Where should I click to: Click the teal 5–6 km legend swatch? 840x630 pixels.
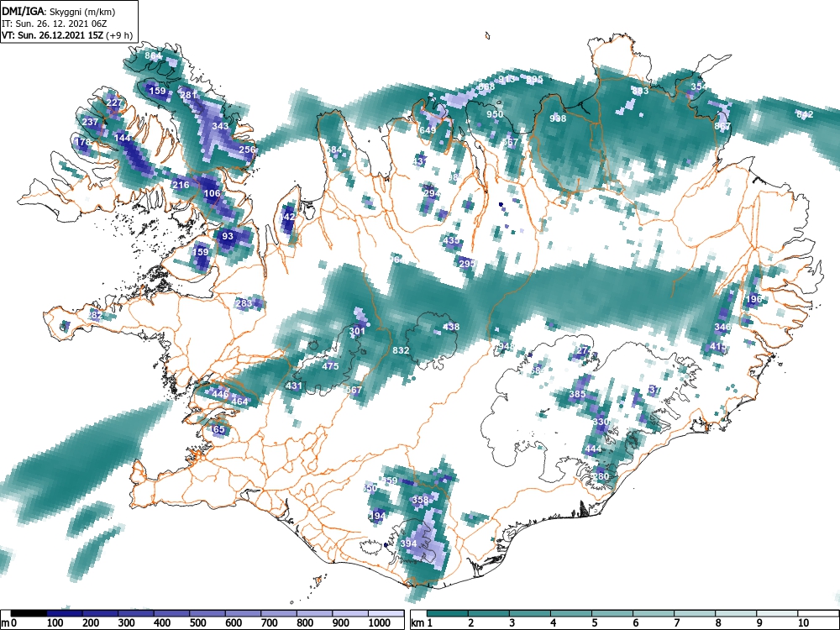pos(612,613)
